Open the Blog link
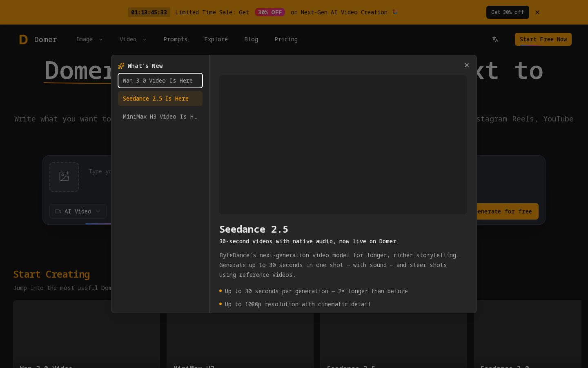The height and width of the screenshot is (368, 588). click(251, 39)
